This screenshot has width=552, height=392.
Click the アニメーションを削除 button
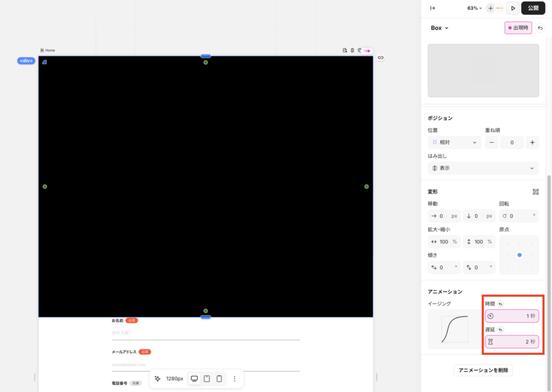483,370
